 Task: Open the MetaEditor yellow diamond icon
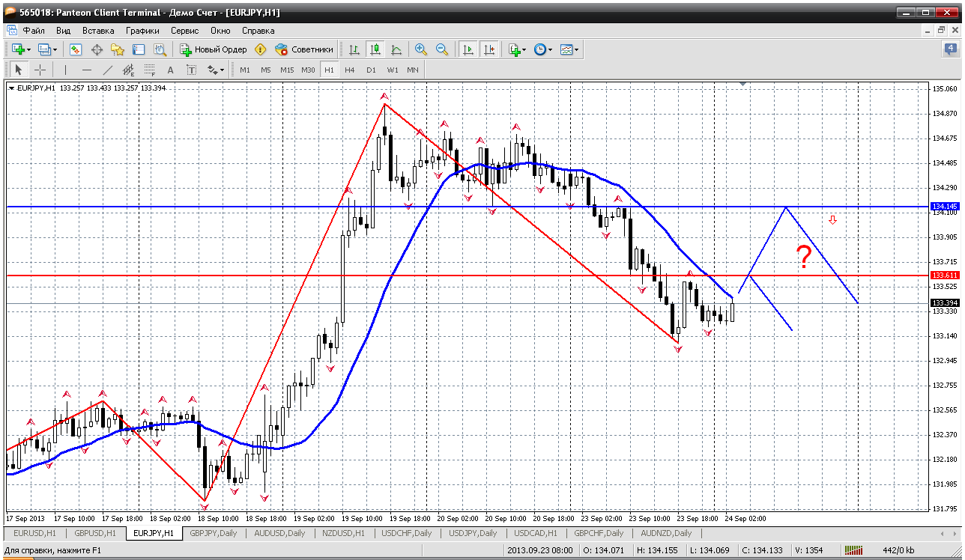261,49
